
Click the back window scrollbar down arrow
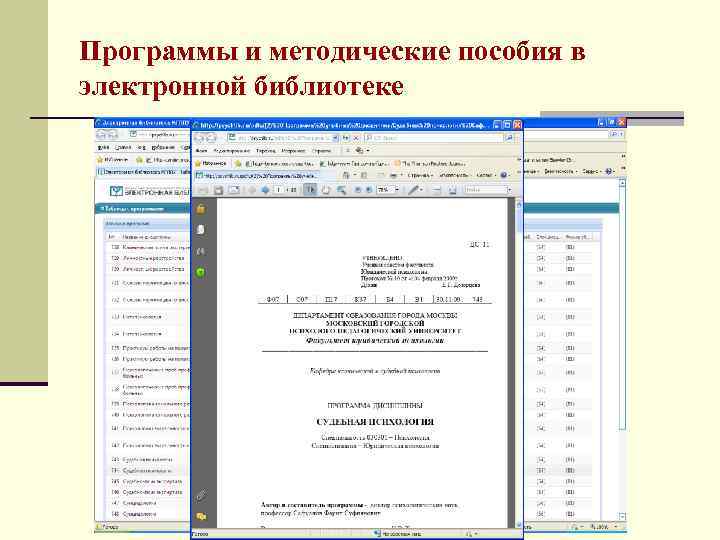pos(623,517)
